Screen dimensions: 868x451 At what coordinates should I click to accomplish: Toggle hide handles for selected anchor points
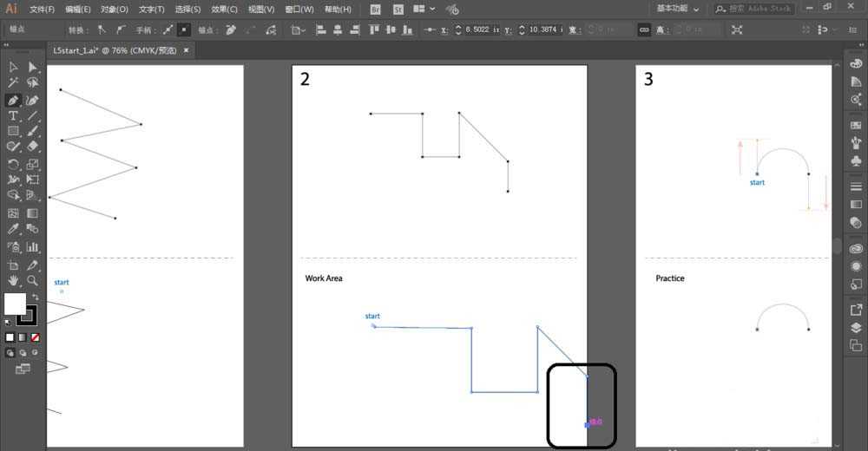184,29
